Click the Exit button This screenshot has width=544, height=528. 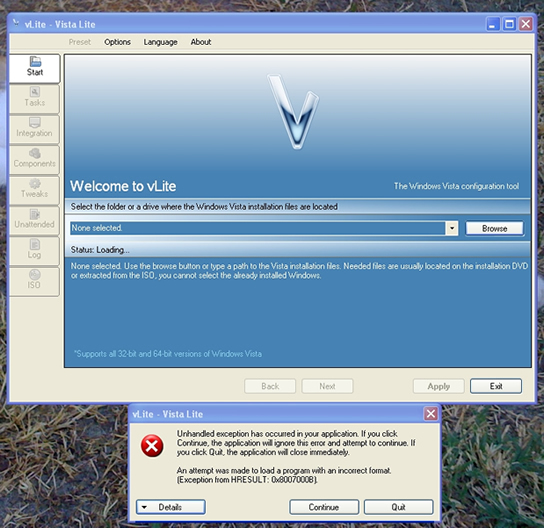496,386
